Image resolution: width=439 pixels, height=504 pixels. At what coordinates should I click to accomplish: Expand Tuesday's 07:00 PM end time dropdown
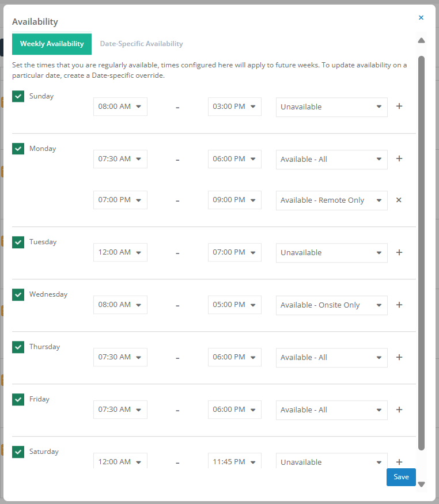[234, 252]
